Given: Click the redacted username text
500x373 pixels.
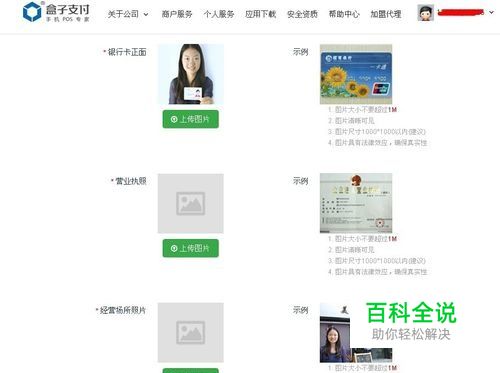Looking at the screenshot, I should click(461, 13).
